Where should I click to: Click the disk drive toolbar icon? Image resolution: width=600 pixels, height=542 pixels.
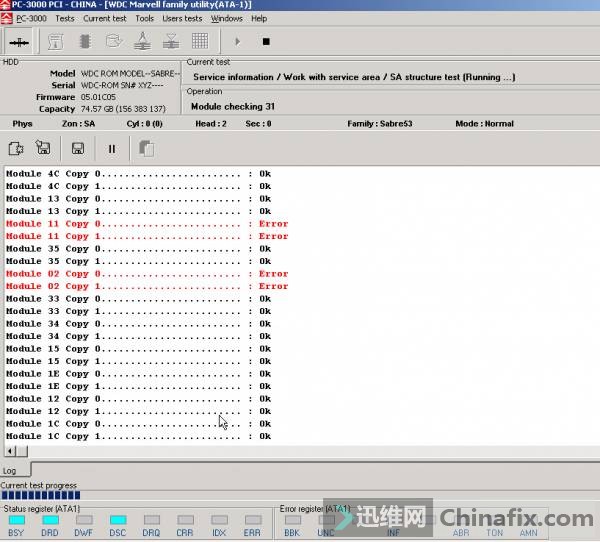[x=114, y=41]
